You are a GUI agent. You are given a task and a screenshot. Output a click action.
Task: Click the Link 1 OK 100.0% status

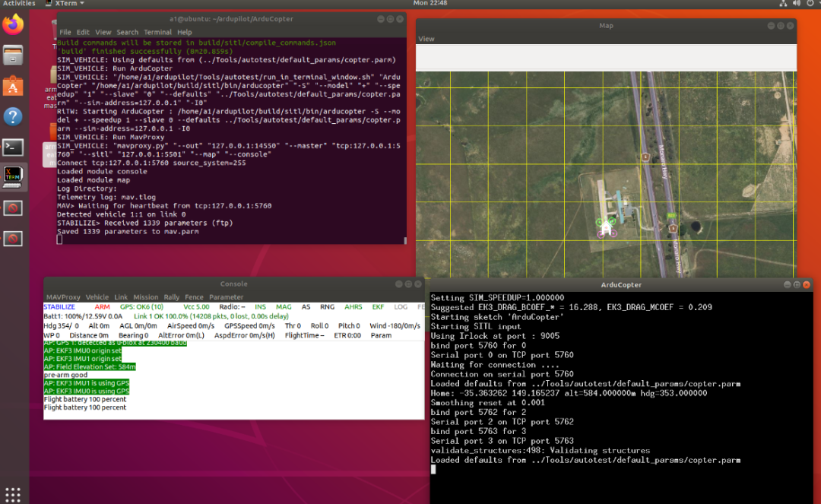pos(211,317)
